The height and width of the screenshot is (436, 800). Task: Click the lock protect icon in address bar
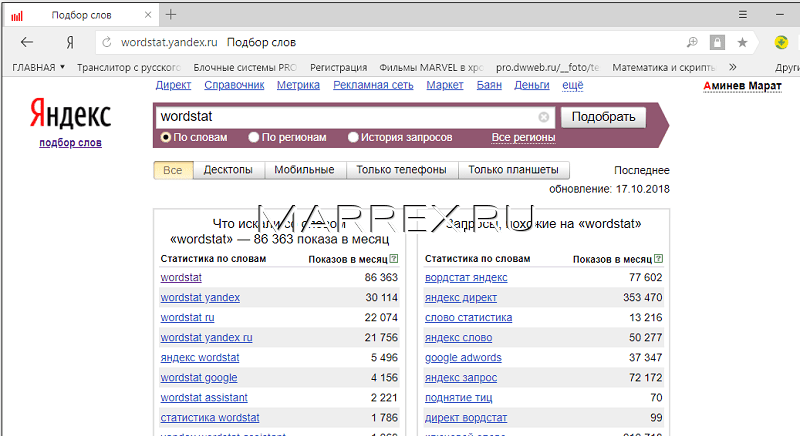(717, 42)
